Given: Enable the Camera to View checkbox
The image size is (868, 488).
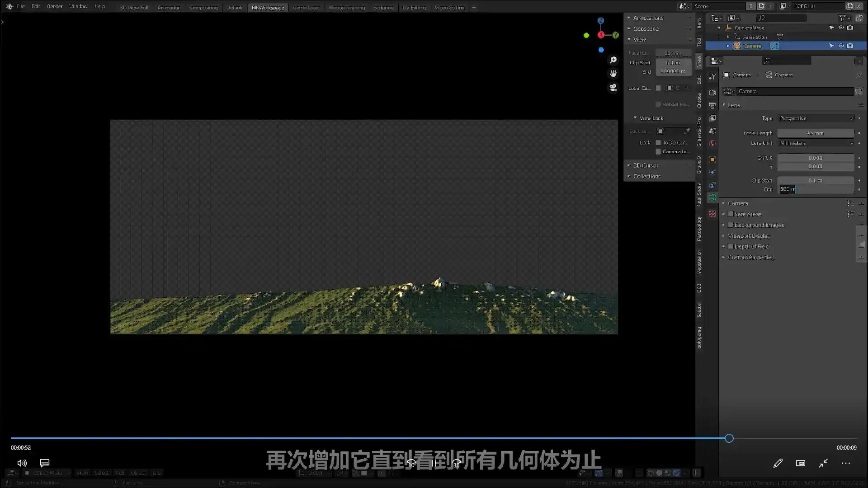Looking at the screenshot, I should pos(659,151).
